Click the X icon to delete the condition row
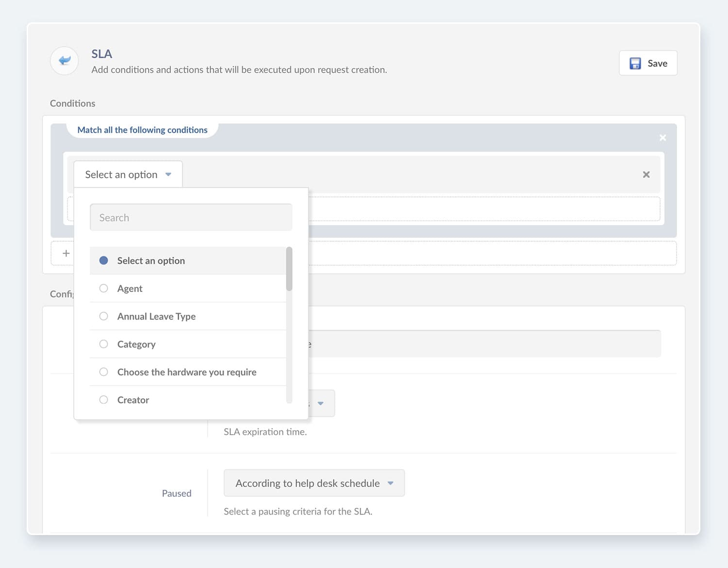The image size is (728, 568). click(646, 174)
